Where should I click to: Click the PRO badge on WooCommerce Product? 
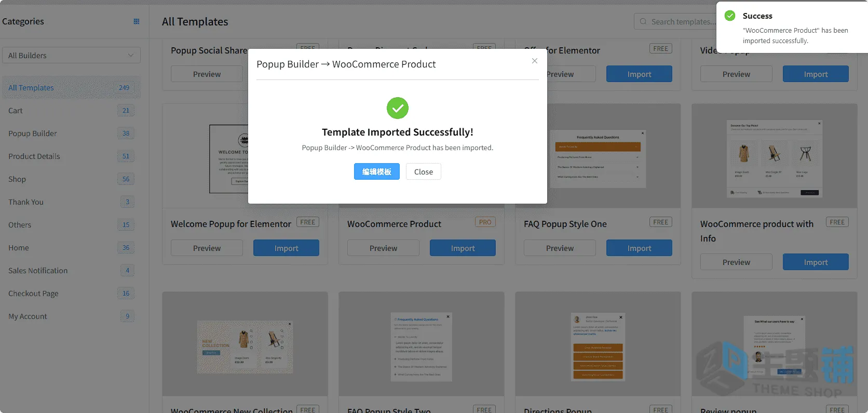point(485,222)
